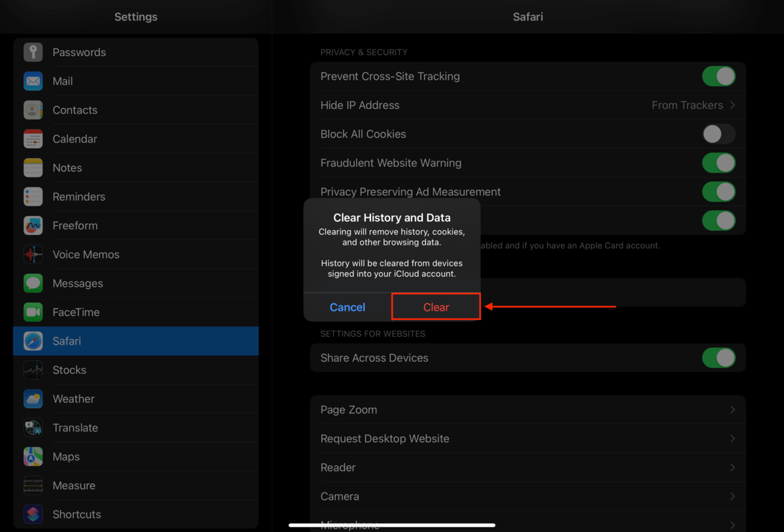Toggle Fraudulent Website Warning switch
The height and width of the screenshot is (532, 784).
tap(718, 163)
